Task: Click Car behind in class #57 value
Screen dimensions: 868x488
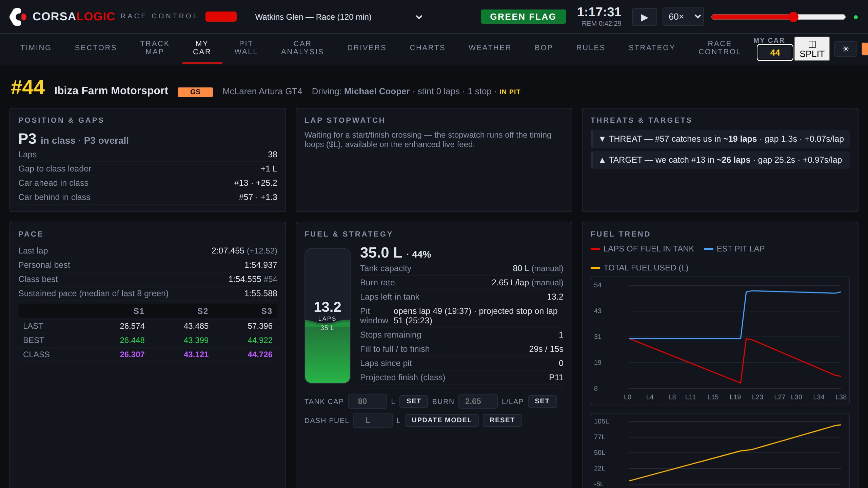Action: click(258, 197)
